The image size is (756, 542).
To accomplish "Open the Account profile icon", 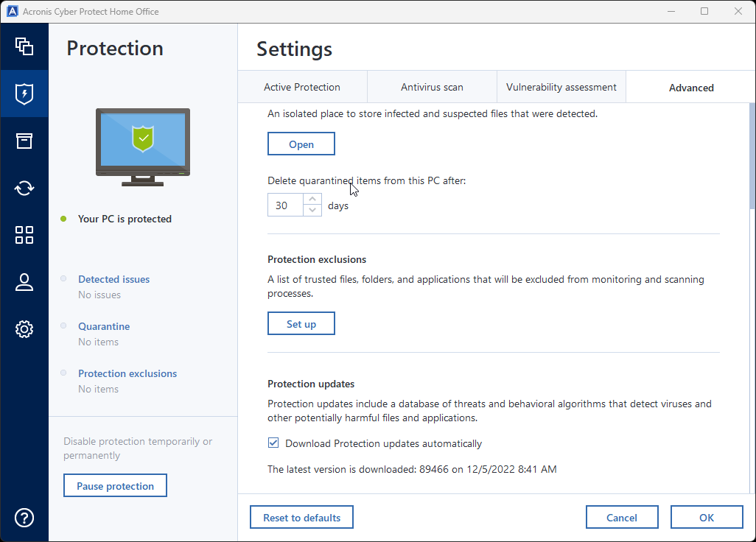I will click(24, 282).
